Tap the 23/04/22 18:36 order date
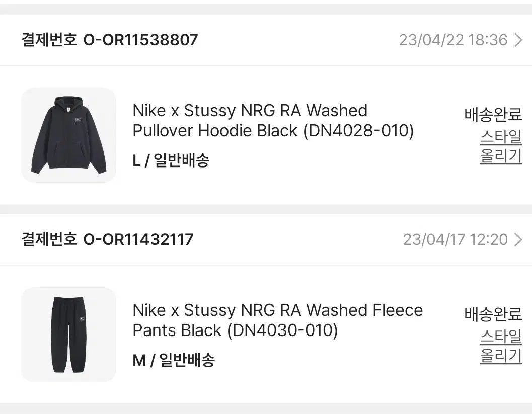 tap(453, 40)
